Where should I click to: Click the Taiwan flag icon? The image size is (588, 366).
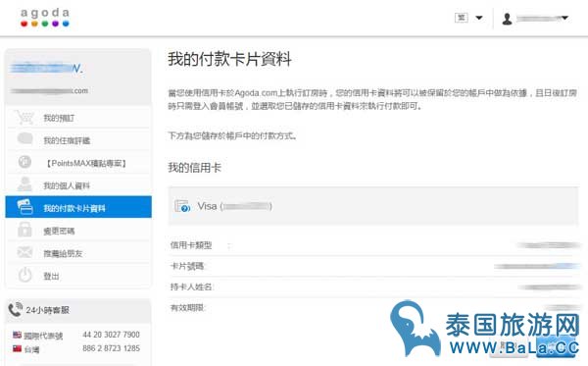click(17, 348)
